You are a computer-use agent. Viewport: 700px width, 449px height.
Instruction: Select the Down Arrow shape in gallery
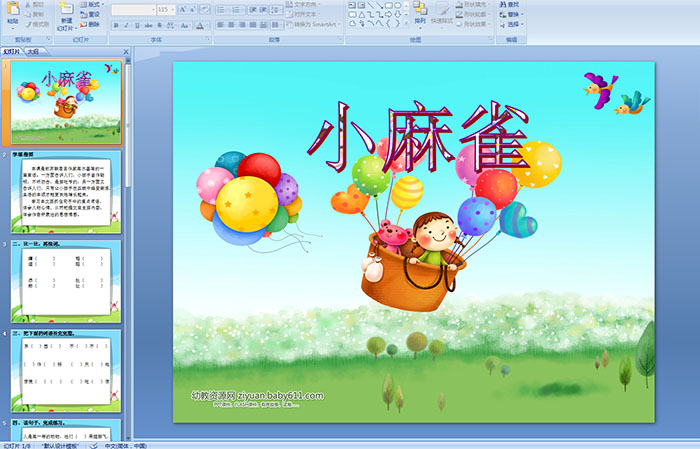pos(397,15)
